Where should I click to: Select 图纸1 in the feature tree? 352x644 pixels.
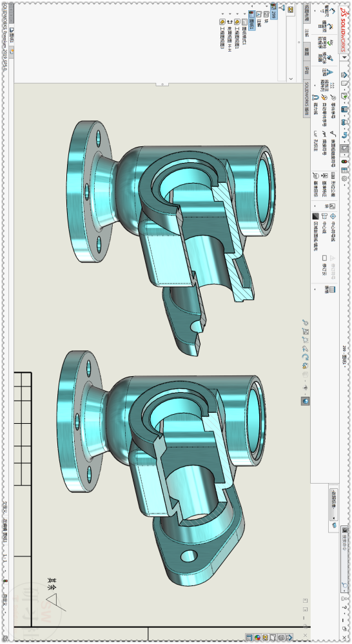click(x=251, y=20)
